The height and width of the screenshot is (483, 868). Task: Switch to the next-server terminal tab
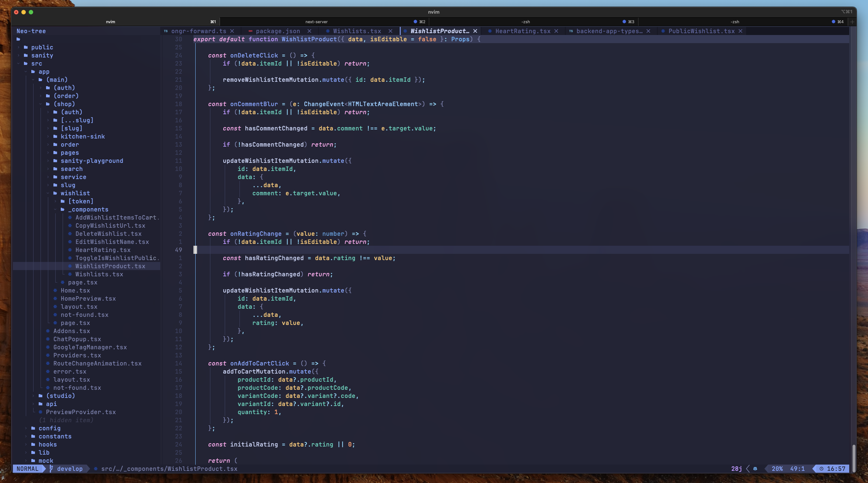coord(316,22)
